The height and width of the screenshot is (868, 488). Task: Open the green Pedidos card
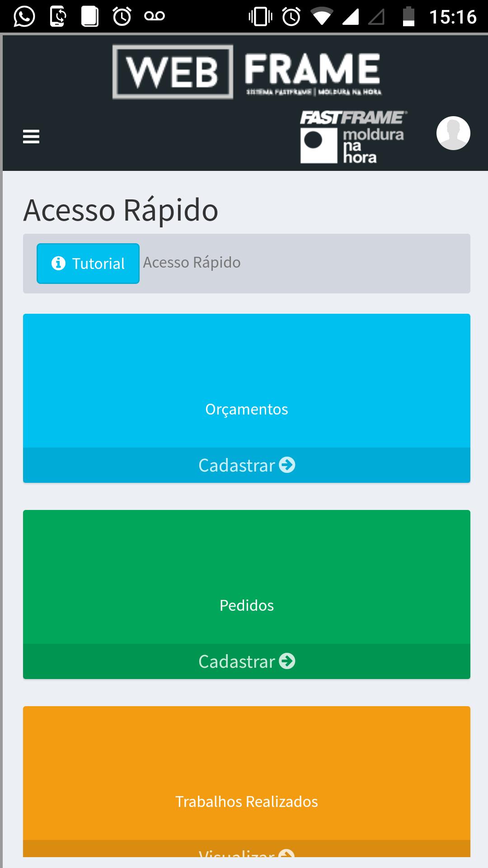(x=247, y=577)
